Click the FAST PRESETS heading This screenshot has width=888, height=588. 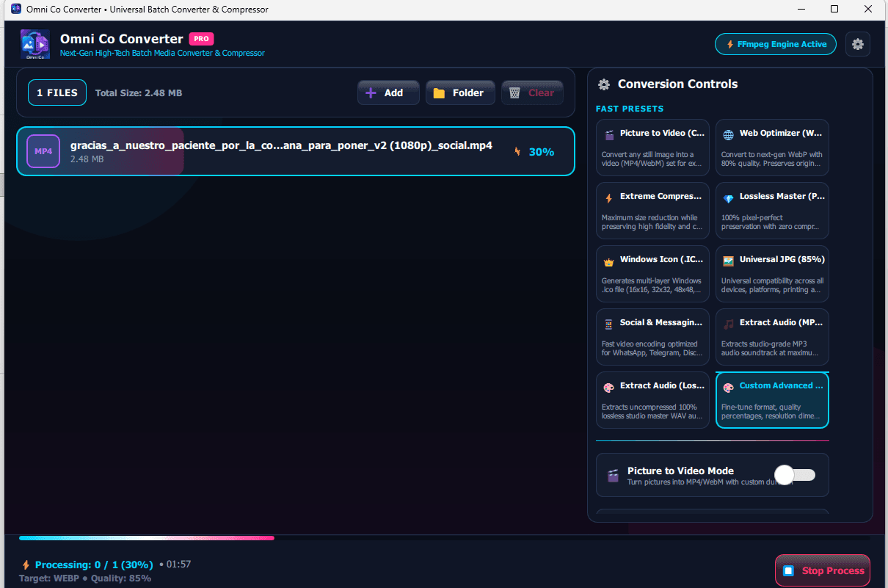pyautogui.click(x=630, y=109)
